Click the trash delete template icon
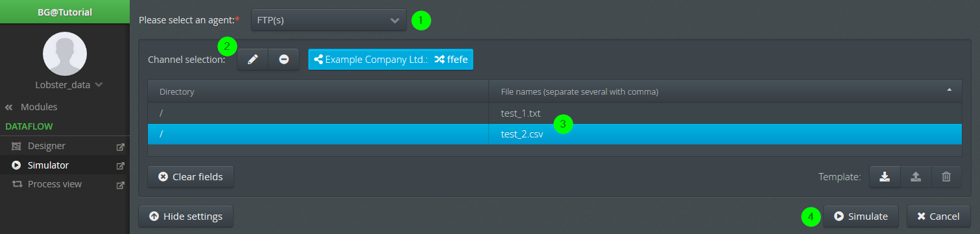Screen dimensions: 980x234 pos(946,176)
